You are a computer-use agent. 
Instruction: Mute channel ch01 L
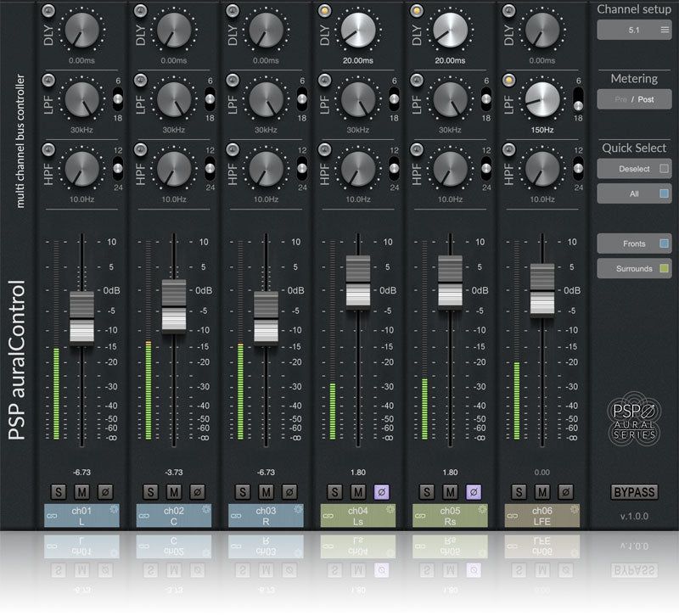(x=81, y=492)
